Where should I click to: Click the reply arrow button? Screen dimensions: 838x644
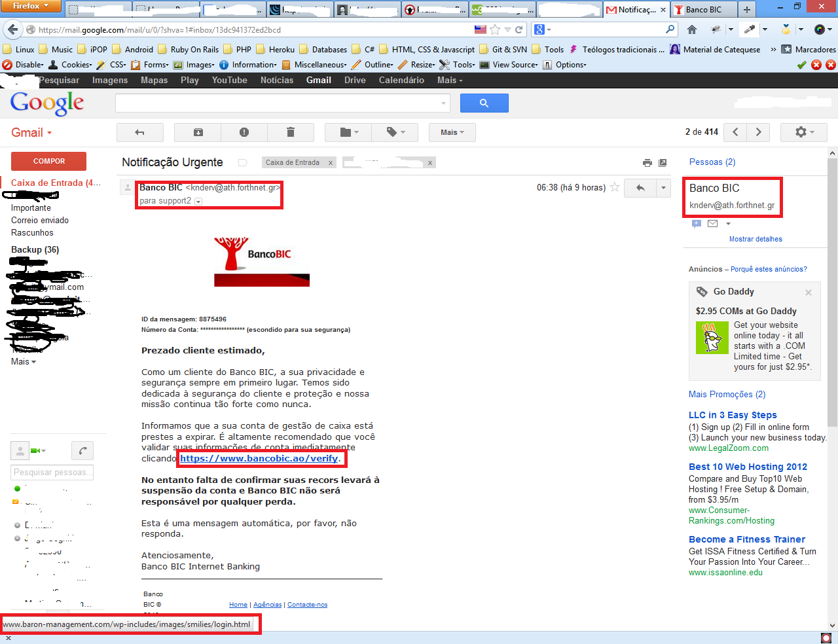coord(640,188)
